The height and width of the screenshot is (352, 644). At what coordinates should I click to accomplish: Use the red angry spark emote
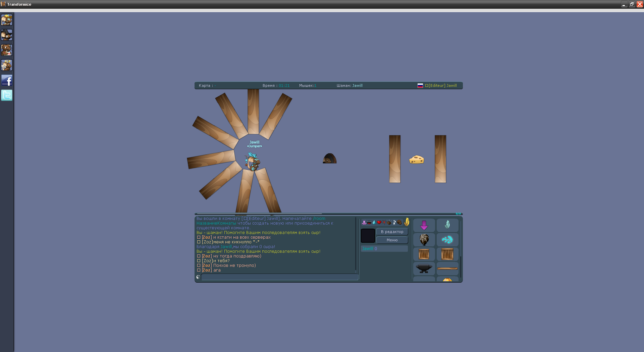pos(384,222)
